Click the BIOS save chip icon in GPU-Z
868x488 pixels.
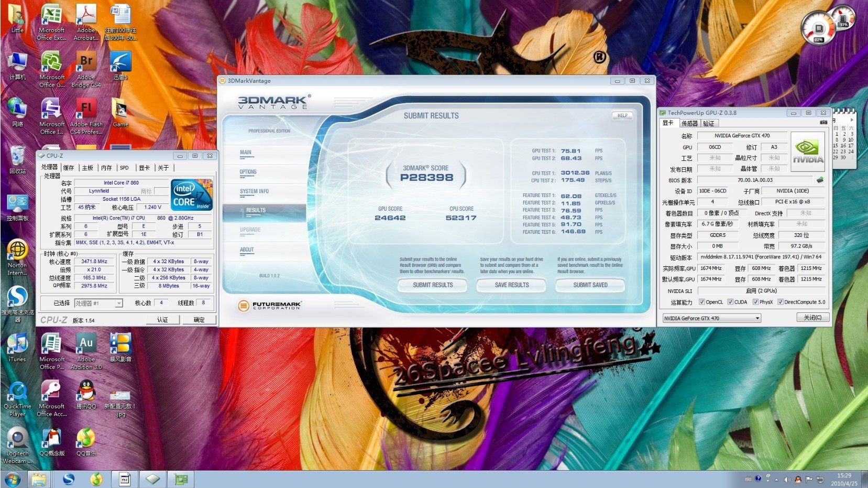(x=820, y=180)
